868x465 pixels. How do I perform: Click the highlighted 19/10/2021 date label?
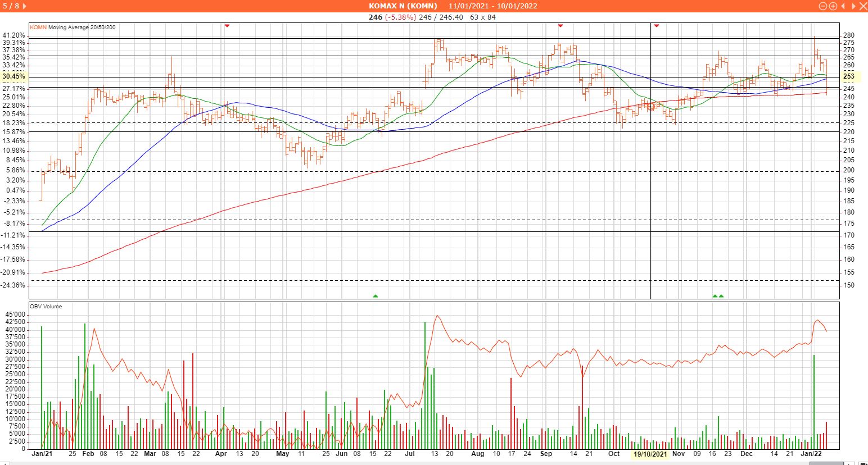coord(650,454)
